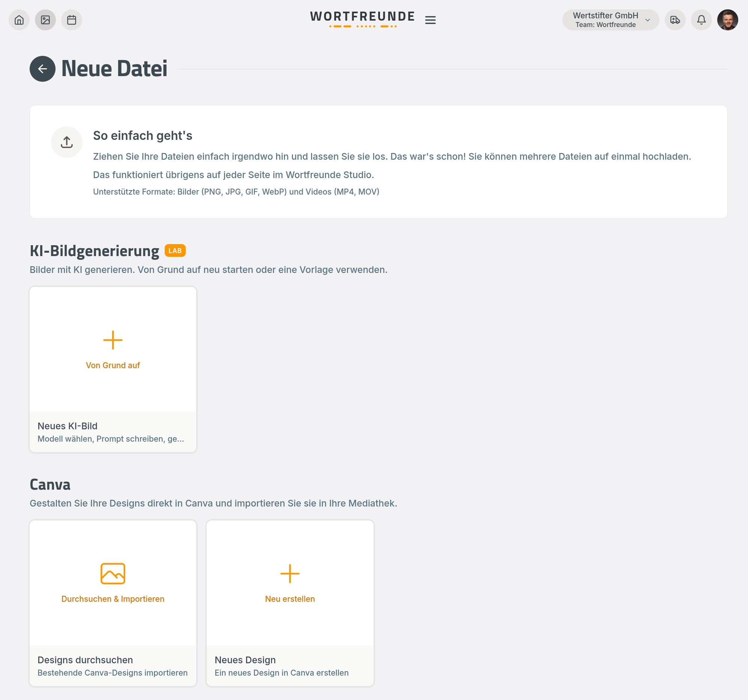Click the orange LAB badge

tap(175, 251)
